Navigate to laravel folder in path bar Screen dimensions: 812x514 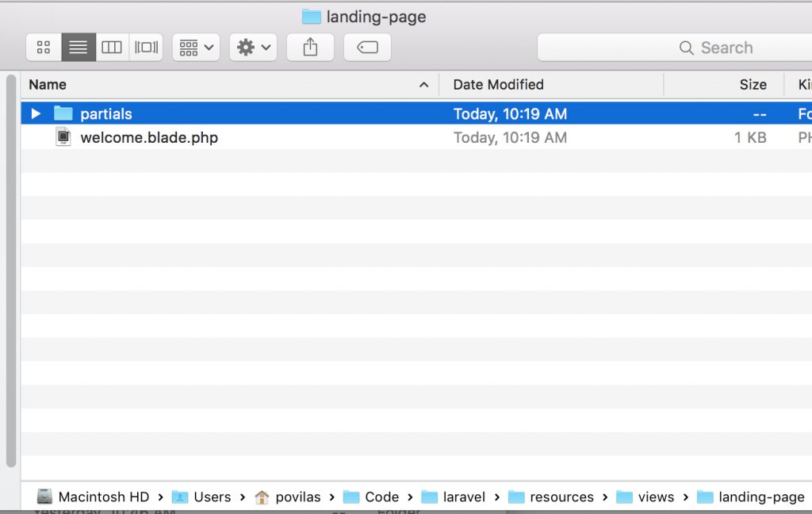pos(454,497)
